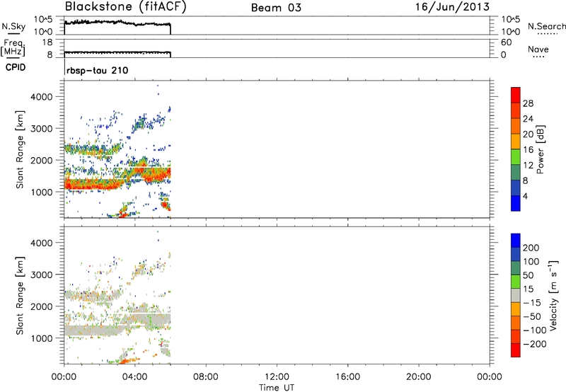
Task: Click the power colorbar blue segment near 4
Action: 516,203
